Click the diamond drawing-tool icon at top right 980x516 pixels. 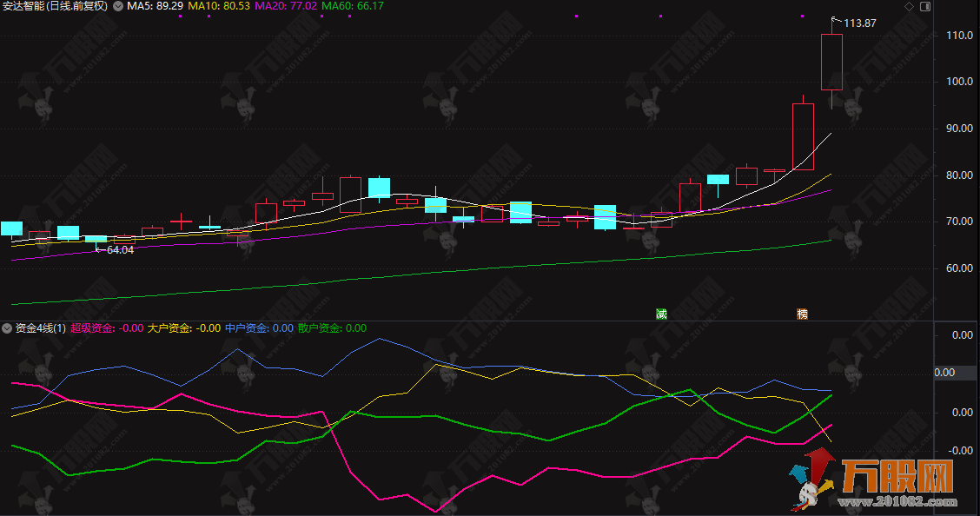pyautogui.click(x=909, y=6)
